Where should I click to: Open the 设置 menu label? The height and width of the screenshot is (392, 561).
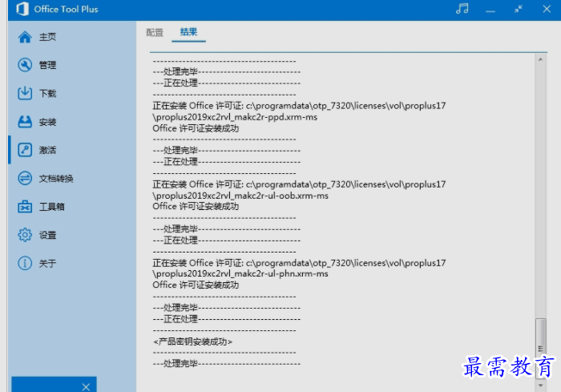47,235
